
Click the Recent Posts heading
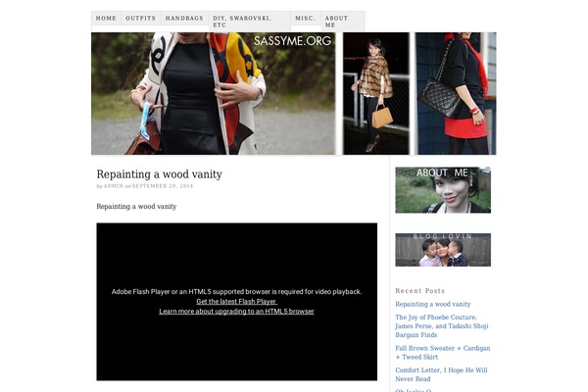[420, 291]
